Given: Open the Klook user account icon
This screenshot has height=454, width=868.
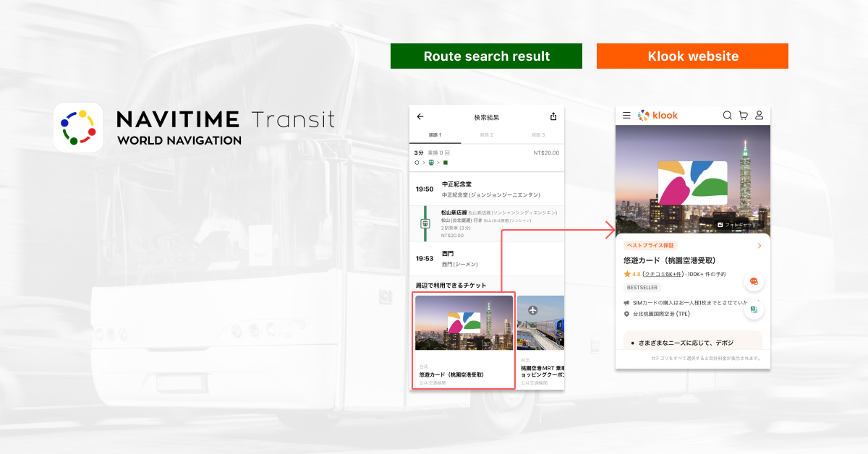Looking at the screenshot, I should click(x=759, y=115).
